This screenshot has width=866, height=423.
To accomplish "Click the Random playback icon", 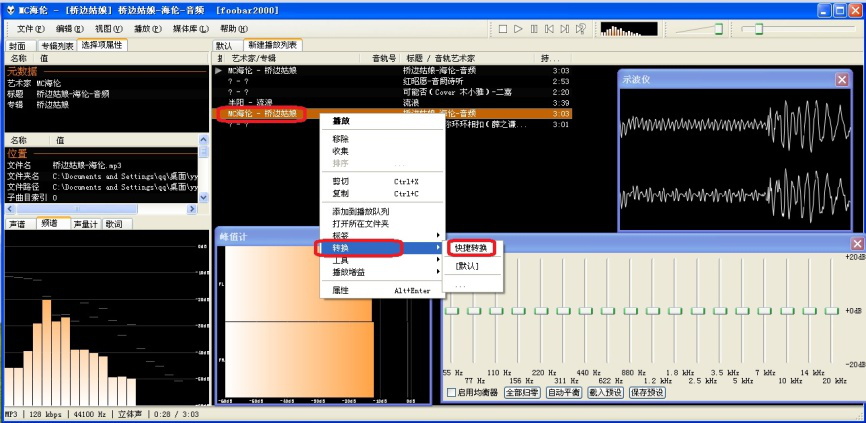I will 581,29.
